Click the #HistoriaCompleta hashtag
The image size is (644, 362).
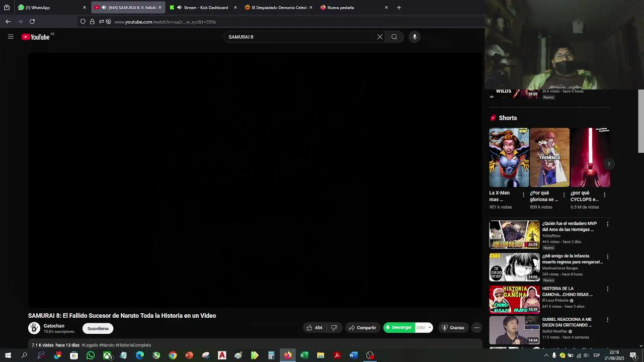pyautogui.click(x=133, y=345)
